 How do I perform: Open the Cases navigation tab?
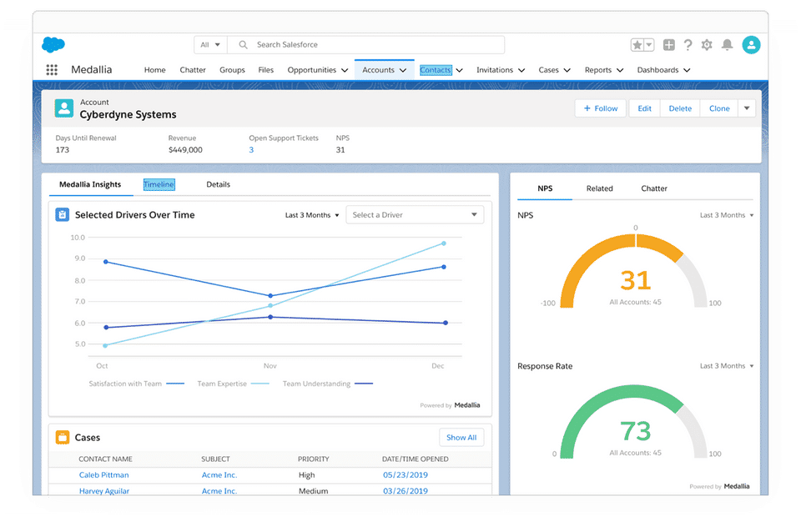[x=549, y=70]
